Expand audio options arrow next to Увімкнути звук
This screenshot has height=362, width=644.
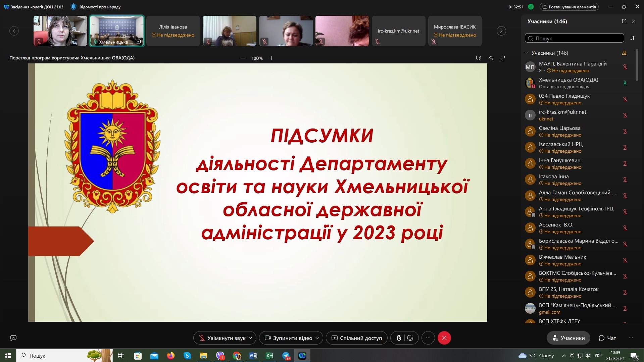coord(250,338)
